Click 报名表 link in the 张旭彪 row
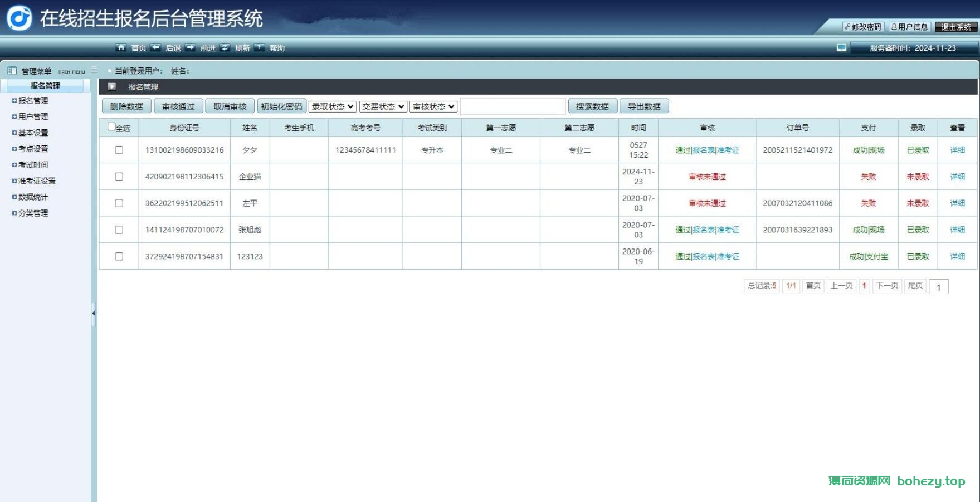The width and height of the screenshot is (980, 502). pyautogui.click(x=704, y=230)
